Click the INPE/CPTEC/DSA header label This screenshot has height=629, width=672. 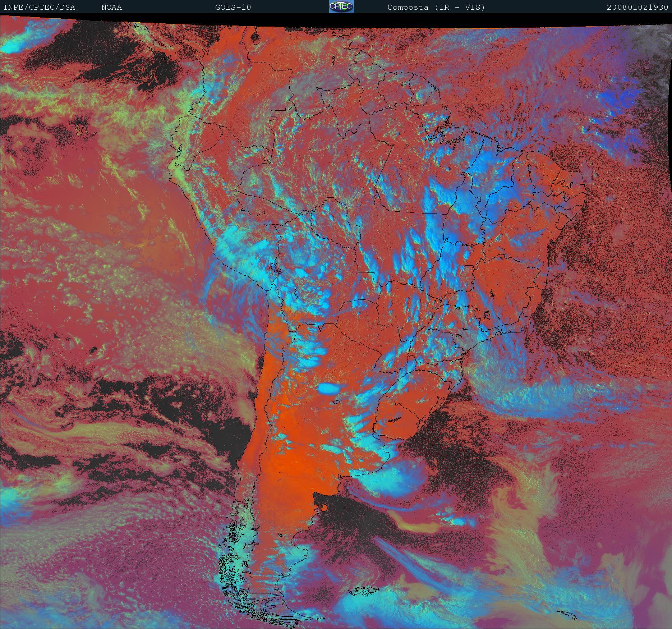click(39, 7)
